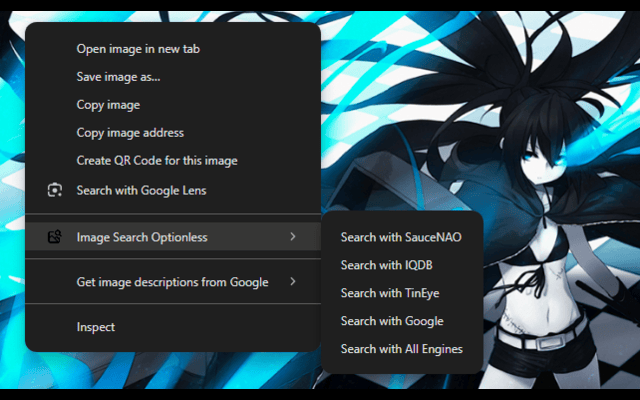The height and width of the screenshot is (400, 640).
Task: Open Image Search Optionless menu entry
Action: click(173, 237)
